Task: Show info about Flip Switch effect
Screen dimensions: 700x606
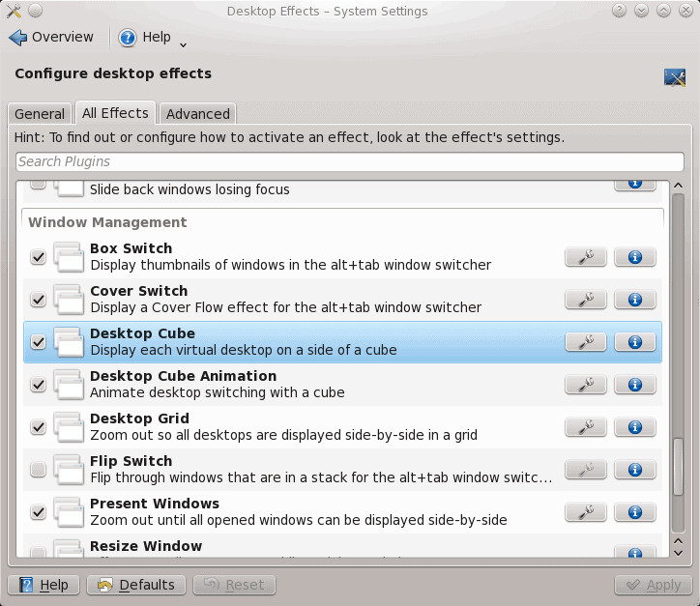Action: pyautogui.click(x=635, y=470)
